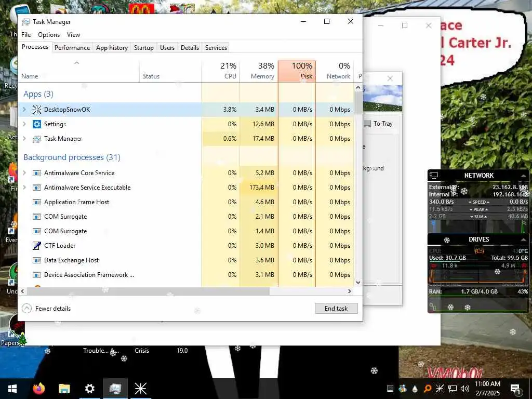This screenshot has width=532, height=399.
Task: Switch to the Services tab
Action: click(216, 48)
